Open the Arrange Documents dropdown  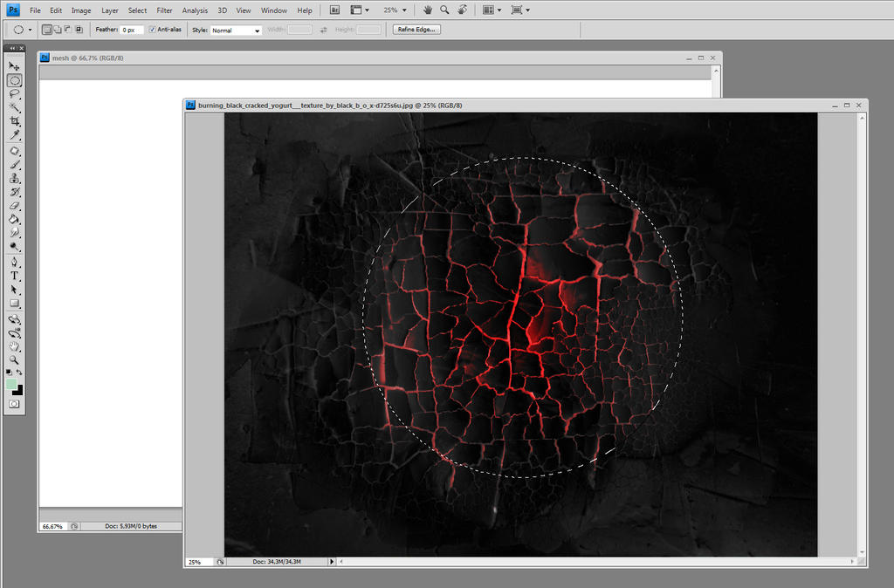click(x=492, y=10)
